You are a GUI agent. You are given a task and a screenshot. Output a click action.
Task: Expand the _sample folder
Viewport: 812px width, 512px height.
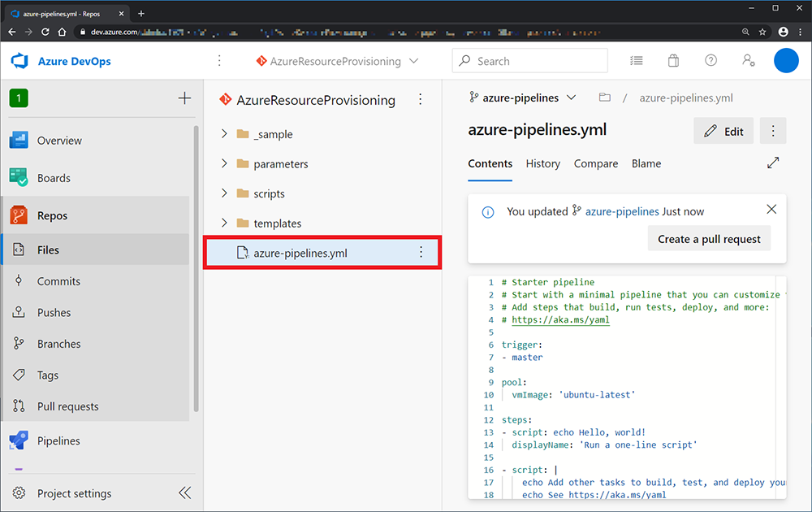tap(224, 134)
